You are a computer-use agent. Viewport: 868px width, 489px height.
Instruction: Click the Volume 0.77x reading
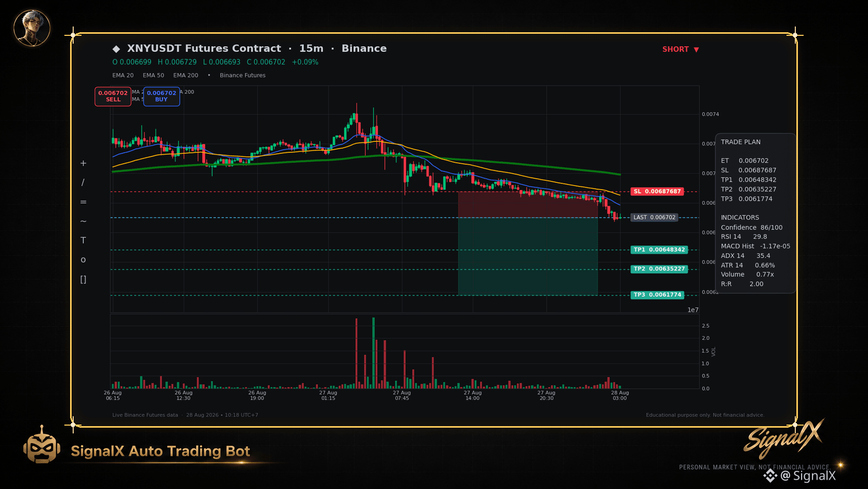click(747, 274)
